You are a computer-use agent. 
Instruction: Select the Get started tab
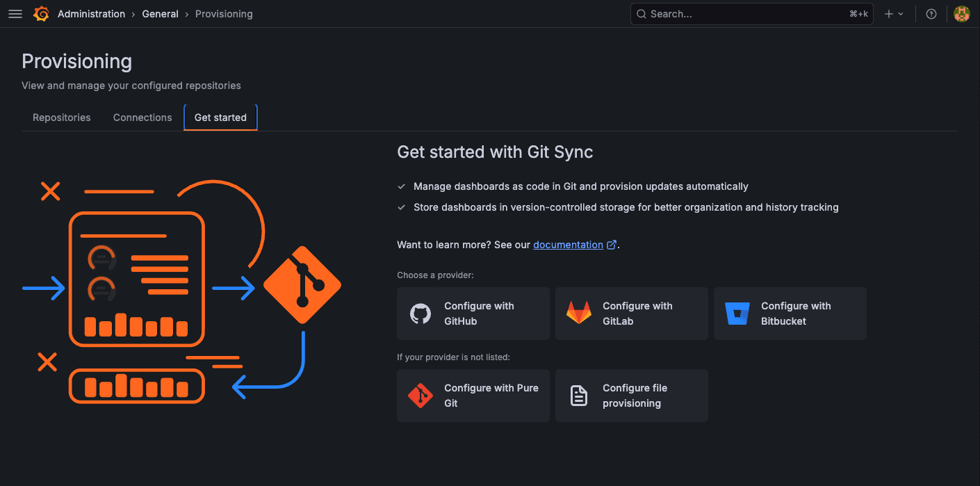point(220,117)
